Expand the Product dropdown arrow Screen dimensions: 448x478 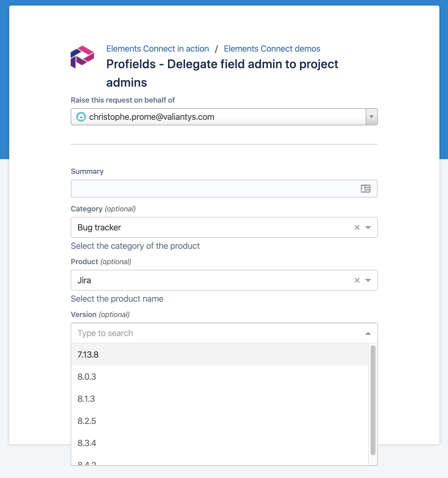pos(368,280)
